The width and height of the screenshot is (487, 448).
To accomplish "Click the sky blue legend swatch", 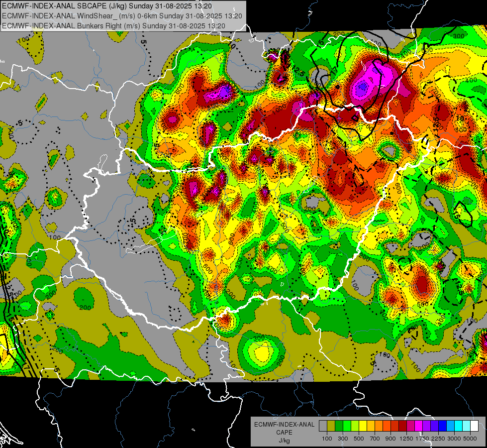I will [x=450, y=426].
